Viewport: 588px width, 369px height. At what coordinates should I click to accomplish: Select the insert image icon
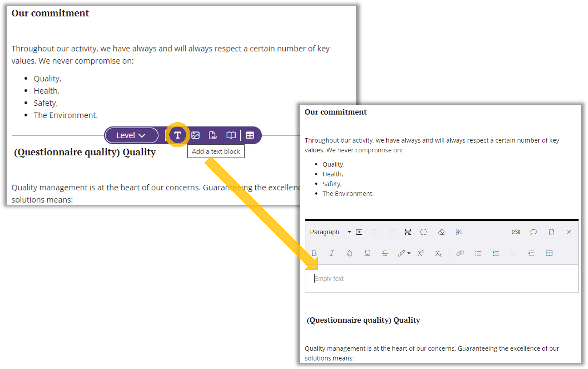pos(195,135)
